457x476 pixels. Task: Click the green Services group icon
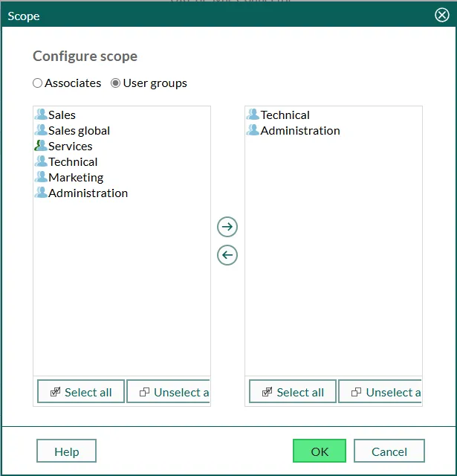point(41,146)
